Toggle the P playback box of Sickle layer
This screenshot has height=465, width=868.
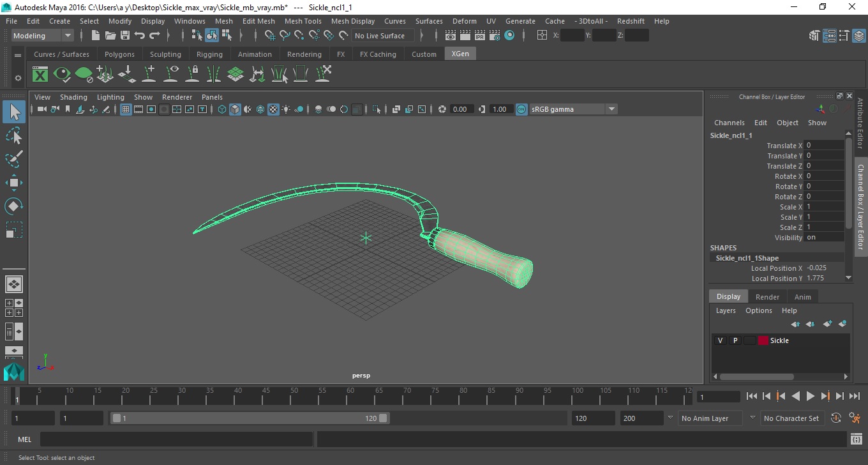[x=735, y=340]
